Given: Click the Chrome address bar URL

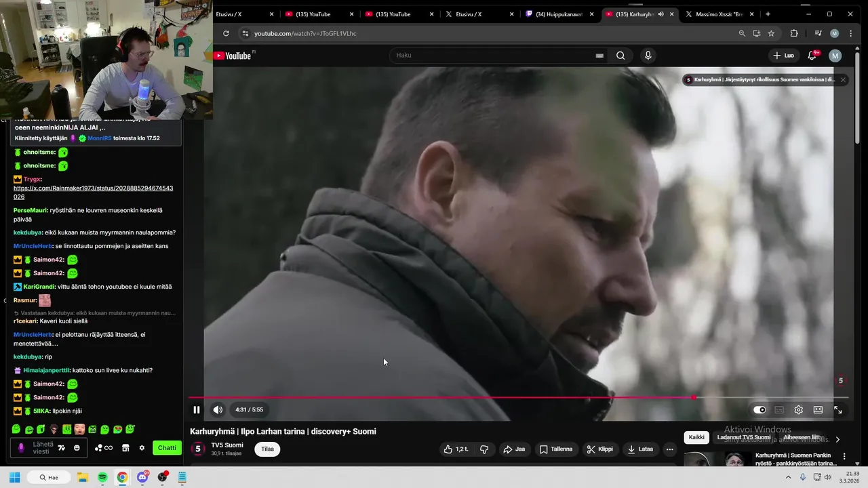Looking at the screenshot, I should (305, 33).
